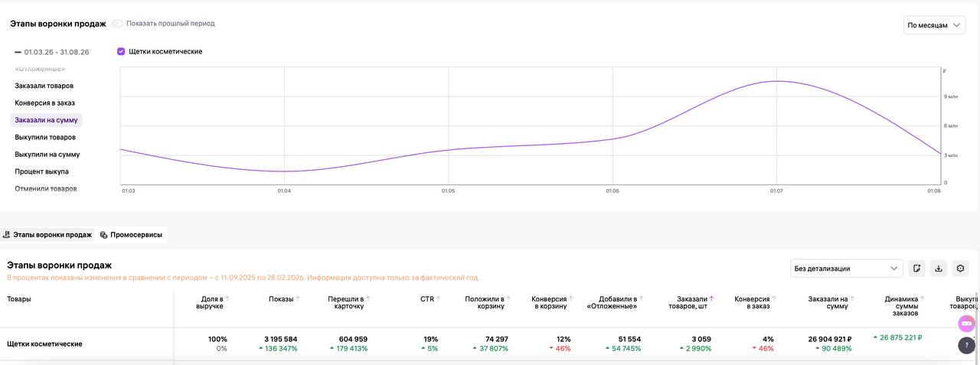Image resolution: width=980 pixels, height=365 pixels.
Task: Sort by CTR column arrow
Action: (439, 299)
